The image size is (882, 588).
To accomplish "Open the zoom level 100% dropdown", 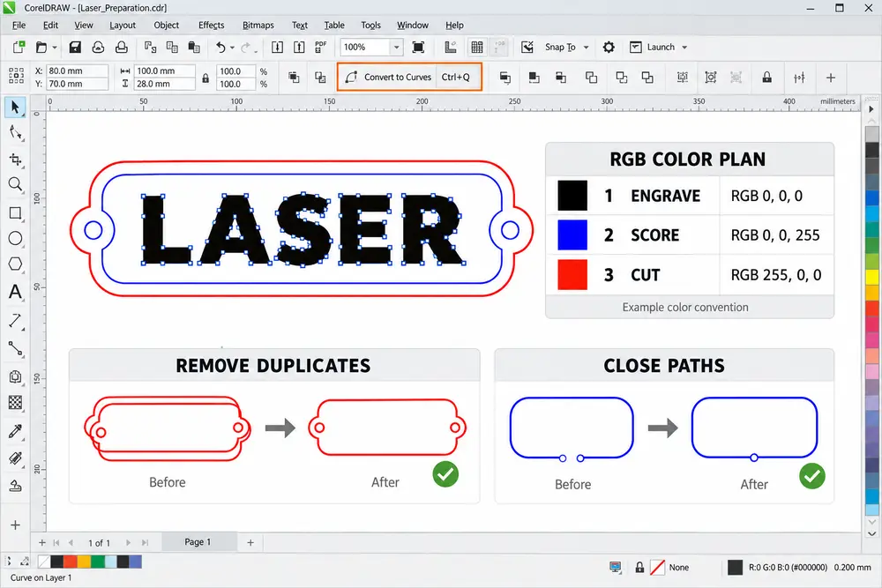I will (397, 48).
